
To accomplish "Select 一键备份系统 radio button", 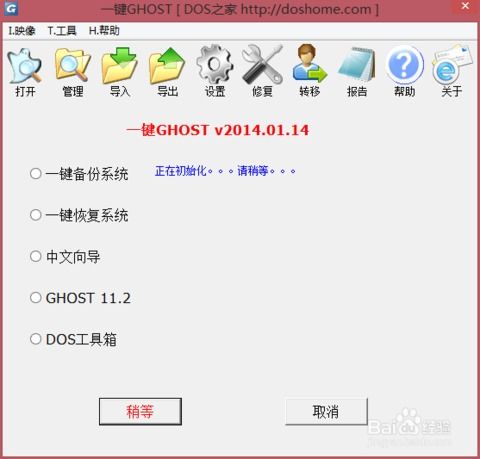I will point(36,173).
